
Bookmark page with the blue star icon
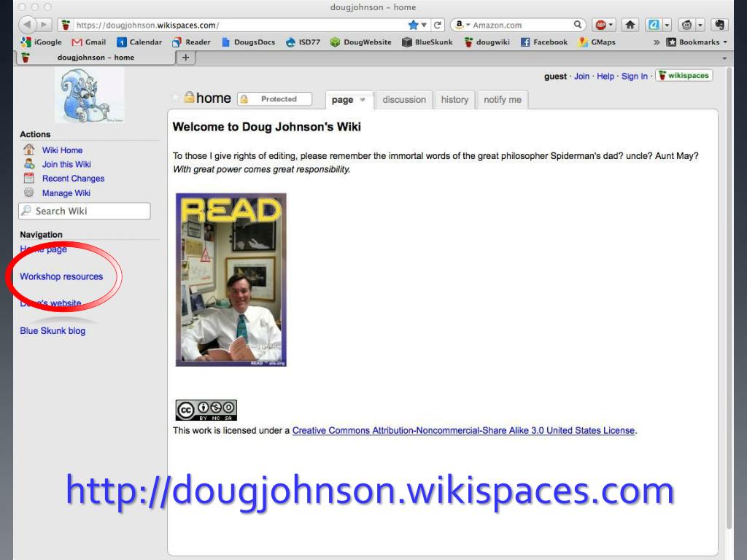click(x=413, y=25)
